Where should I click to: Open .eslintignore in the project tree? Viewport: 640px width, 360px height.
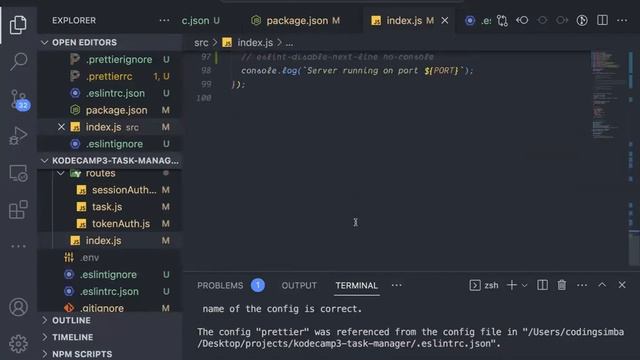[x=109, y=275]
